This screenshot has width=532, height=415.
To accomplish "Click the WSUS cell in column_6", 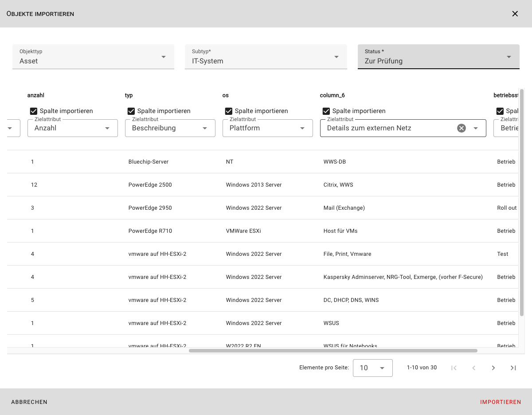I will click(331, 323).
